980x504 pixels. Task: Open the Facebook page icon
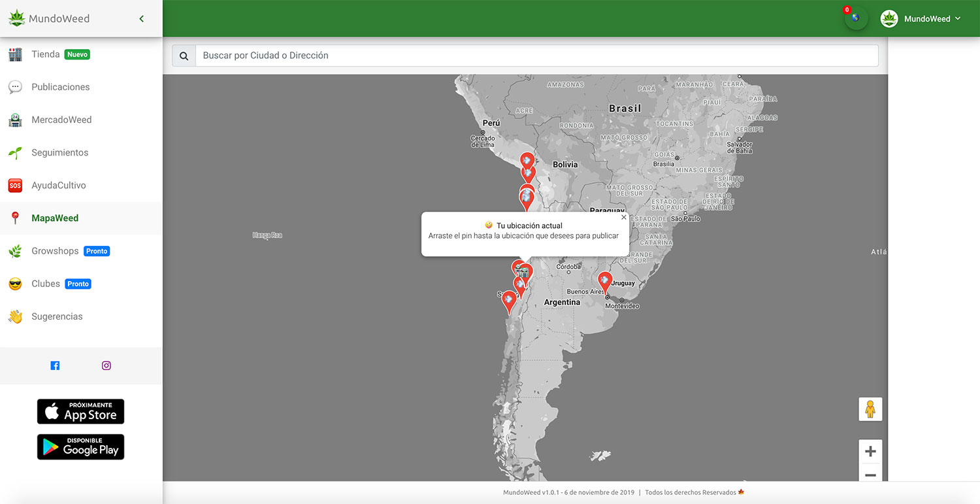click(55, 365)
